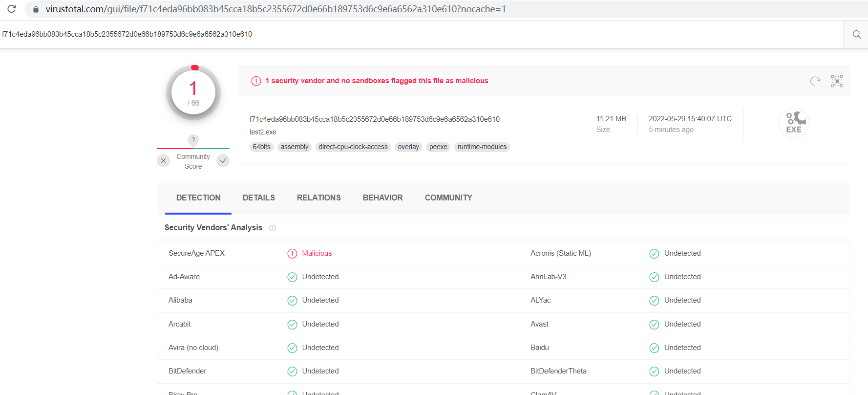Click the Alibaba vendor name
Image resolution: width=868 pixels, height=395 pixels.
click(180, 300)
